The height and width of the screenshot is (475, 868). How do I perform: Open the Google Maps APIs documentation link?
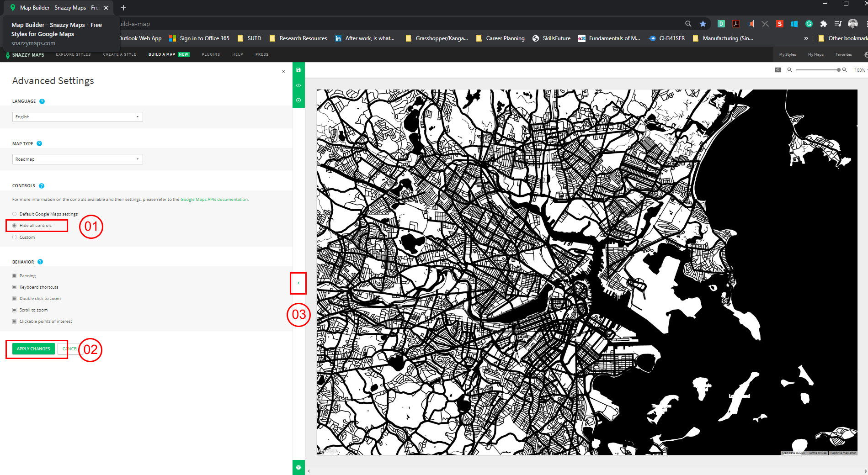pyautogui.click(x=213, y=199)
